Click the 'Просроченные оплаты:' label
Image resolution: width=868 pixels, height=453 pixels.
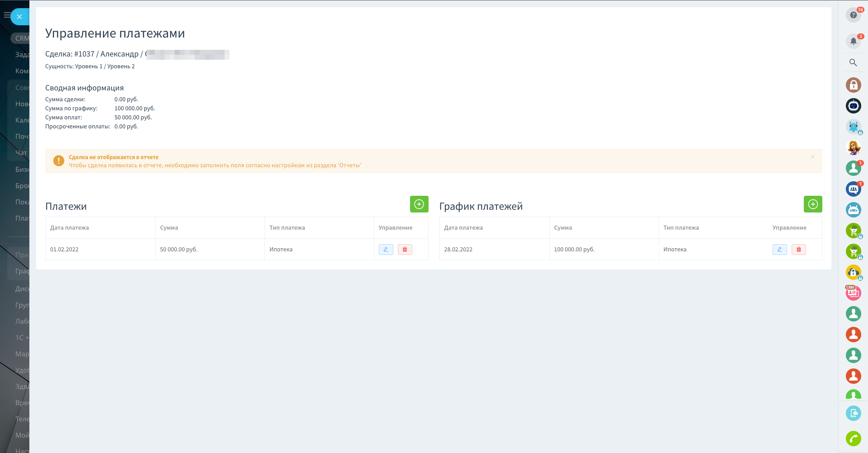tap(78, 127)
